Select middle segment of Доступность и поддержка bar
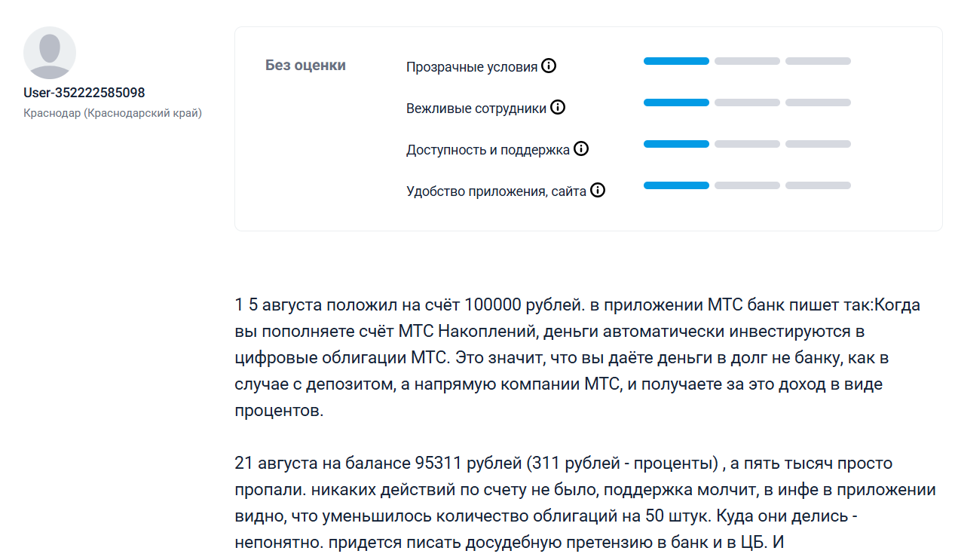955x560 pixels. (747, 144)
